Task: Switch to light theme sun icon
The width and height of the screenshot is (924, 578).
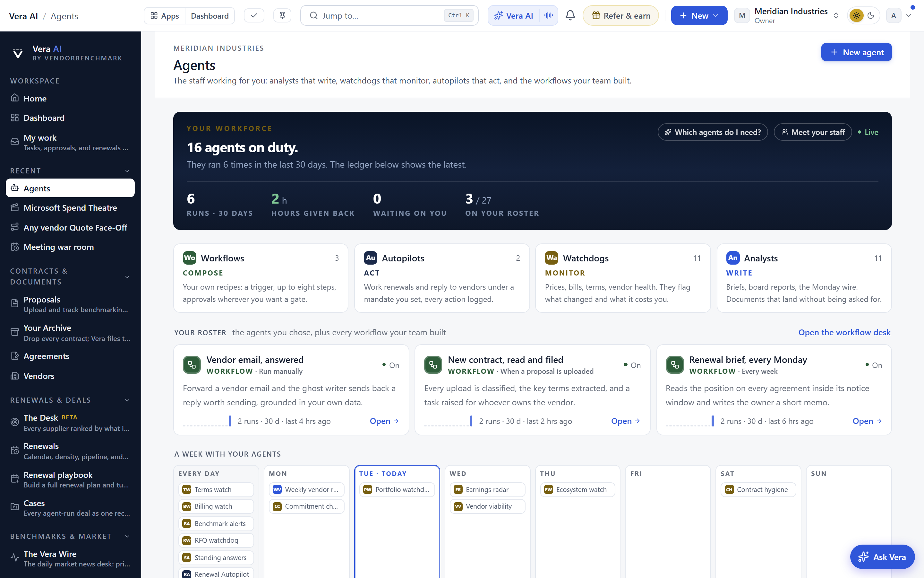Action: point(856,16)
